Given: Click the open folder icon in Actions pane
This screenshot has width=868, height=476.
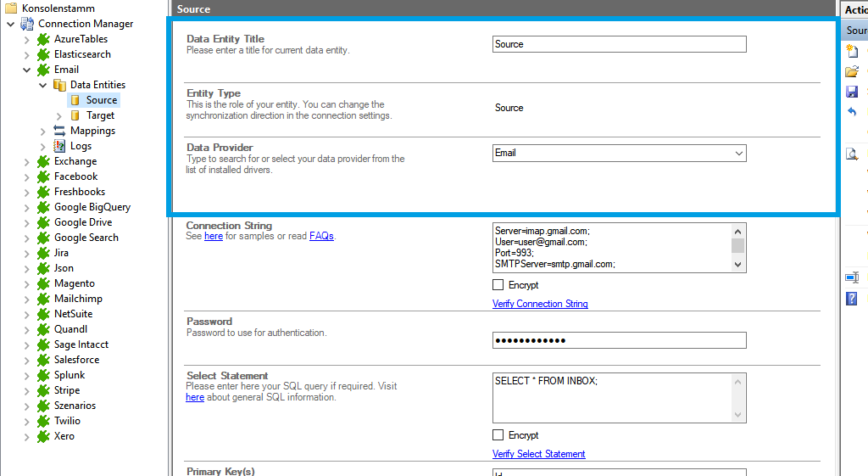Looking at the screenshot, I should 852,71.
